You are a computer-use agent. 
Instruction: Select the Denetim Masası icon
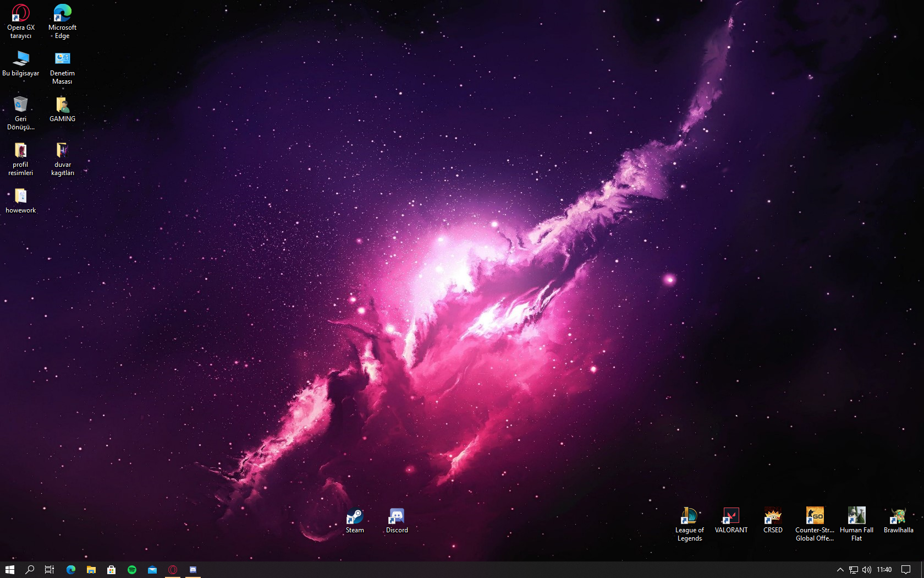coord(62,68)
